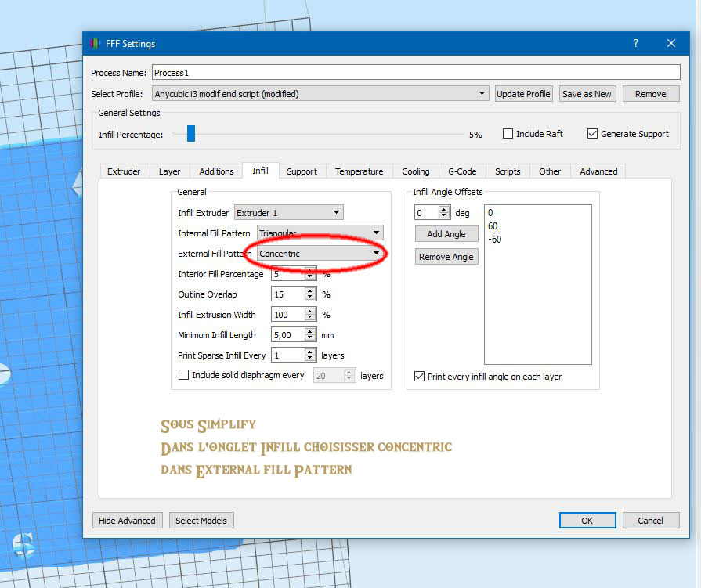Switch to the Cooling tab
701x588 pixels.
415,171
